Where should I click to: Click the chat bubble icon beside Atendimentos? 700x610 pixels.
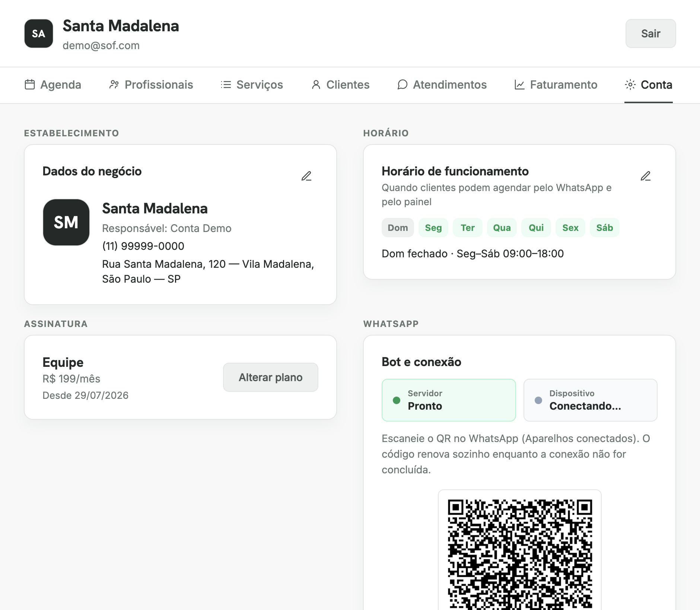[x=402, y=85]
